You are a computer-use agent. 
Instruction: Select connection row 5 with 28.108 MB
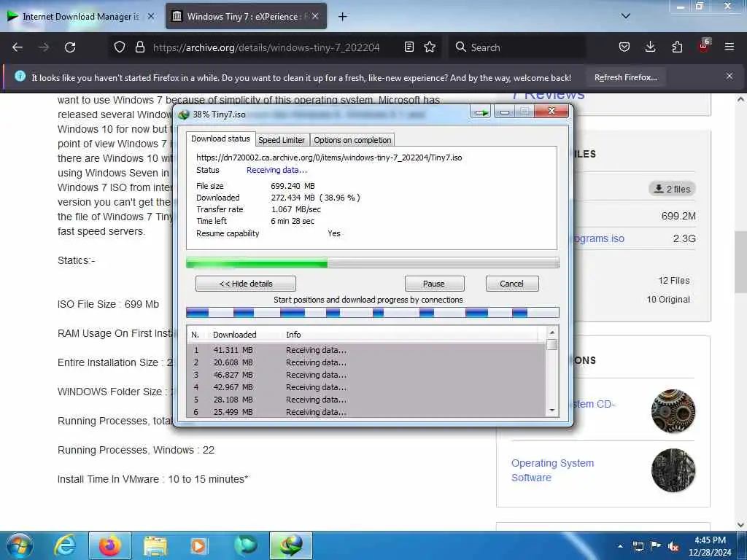366,400
